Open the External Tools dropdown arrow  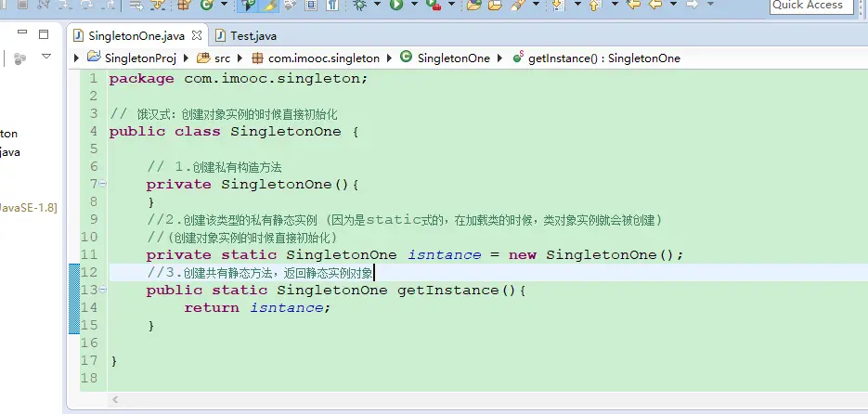click(452, 4)
